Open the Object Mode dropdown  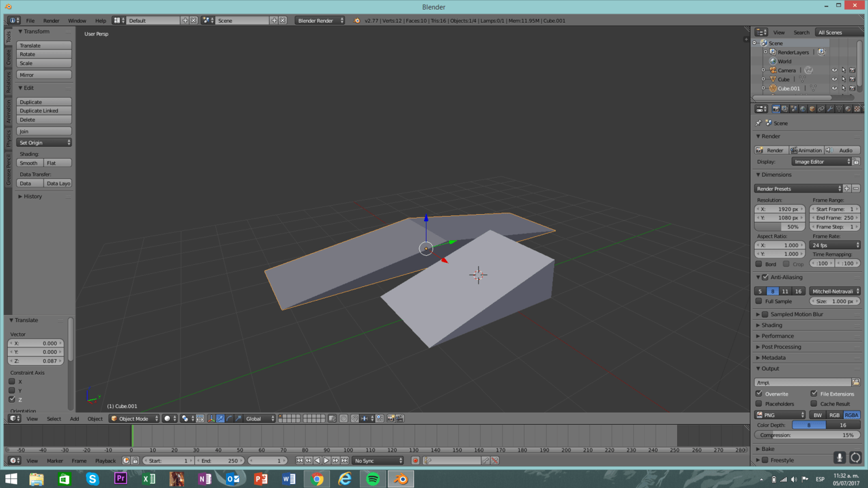pyautogui.click(x=135, y=418)
